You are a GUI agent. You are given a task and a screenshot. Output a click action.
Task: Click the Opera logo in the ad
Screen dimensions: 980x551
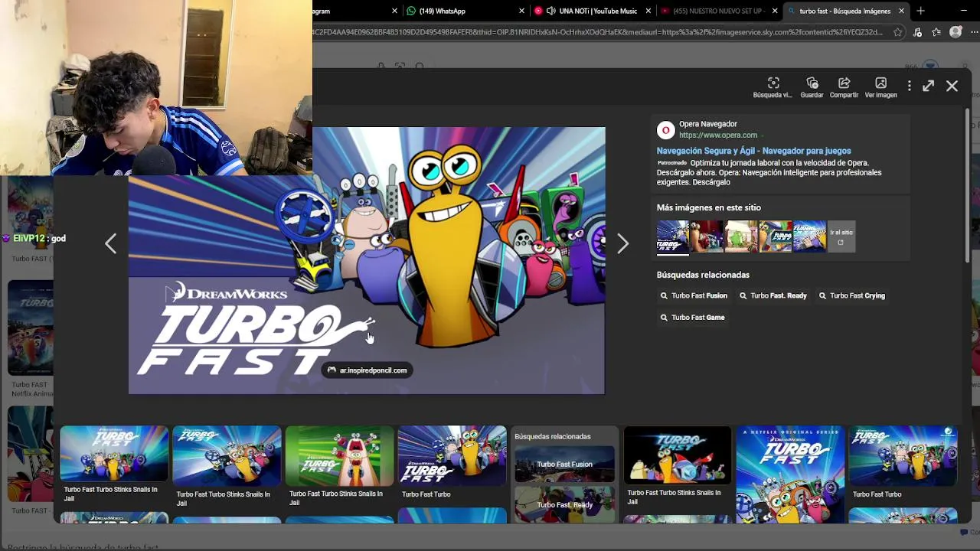coord(665,130)
